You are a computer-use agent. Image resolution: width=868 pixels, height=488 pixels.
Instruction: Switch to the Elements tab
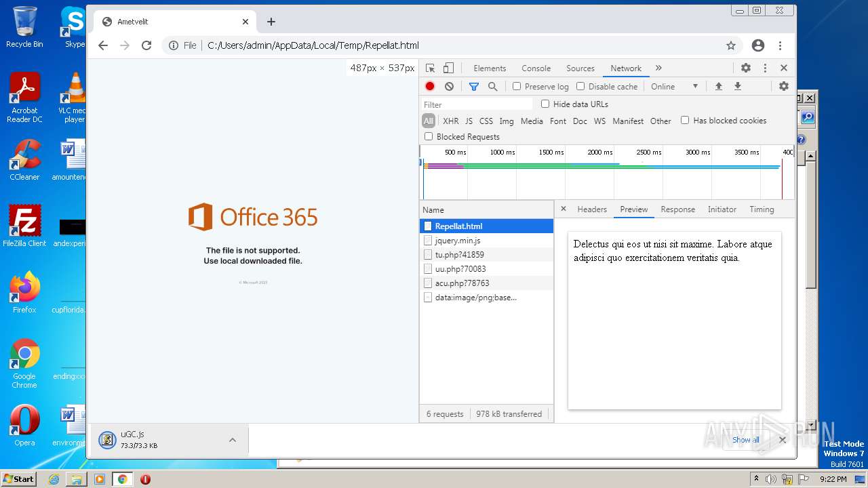[490, 68]
